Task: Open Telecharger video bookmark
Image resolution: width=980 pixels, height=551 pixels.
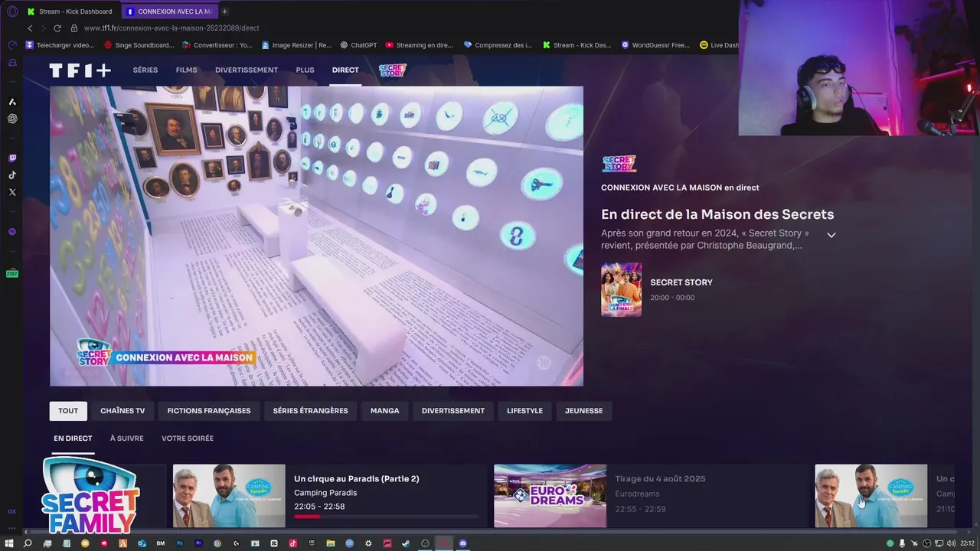Action: 60,45
